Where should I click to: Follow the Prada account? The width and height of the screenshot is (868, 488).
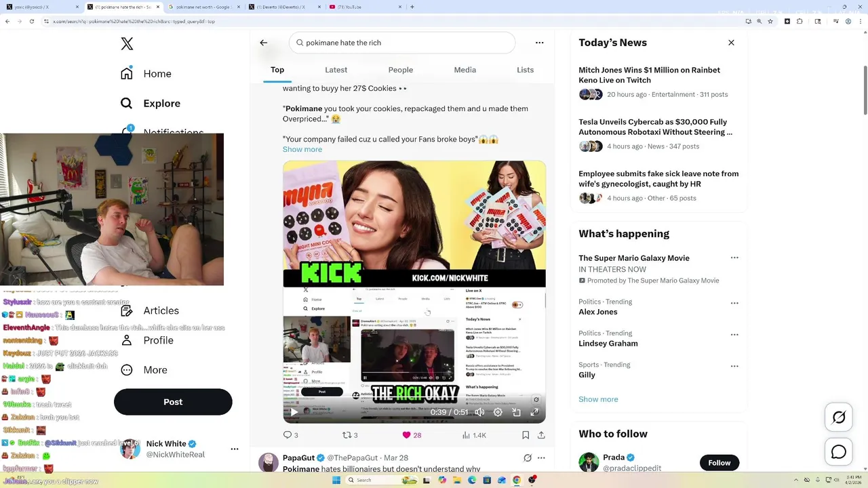(719, 463)
